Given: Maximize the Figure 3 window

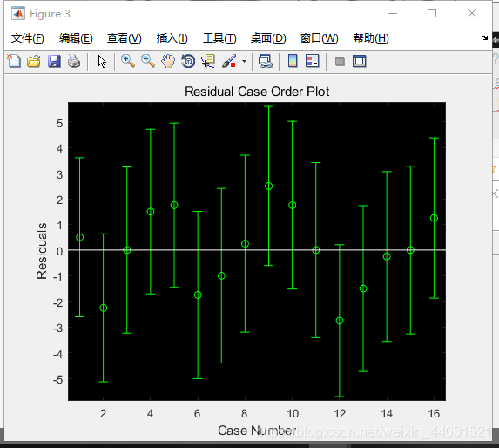Looking at the screenshot, I should [432, 13].
